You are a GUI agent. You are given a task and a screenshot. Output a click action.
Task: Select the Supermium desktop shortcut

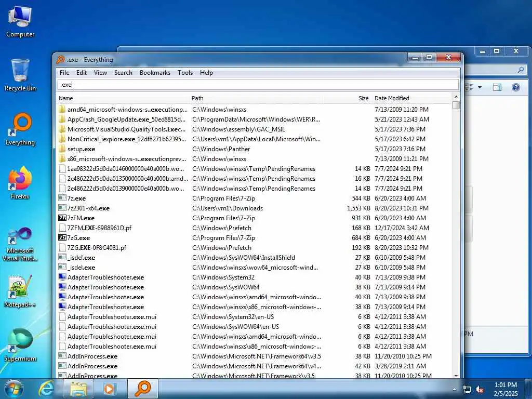20,345
